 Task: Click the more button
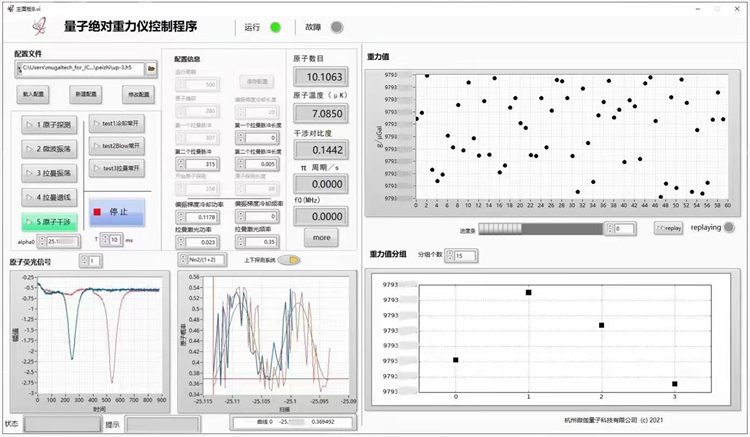321,238
